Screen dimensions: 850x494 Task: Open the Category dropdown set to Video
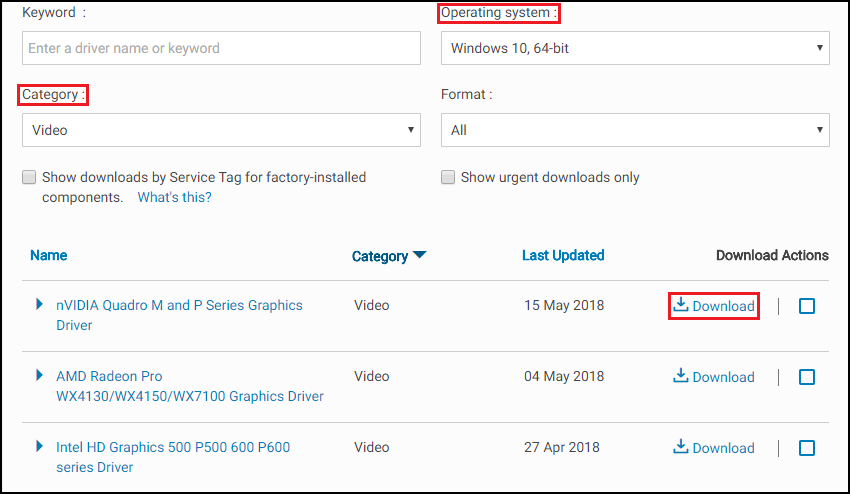(x=221, y=130)
